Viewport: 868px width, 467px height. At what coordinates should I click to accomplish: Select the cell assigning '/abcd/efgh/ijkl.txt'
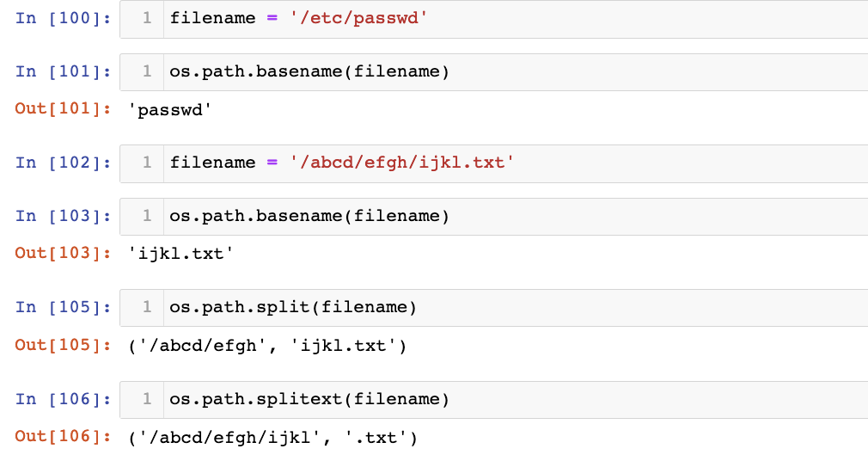pos(516,163)
